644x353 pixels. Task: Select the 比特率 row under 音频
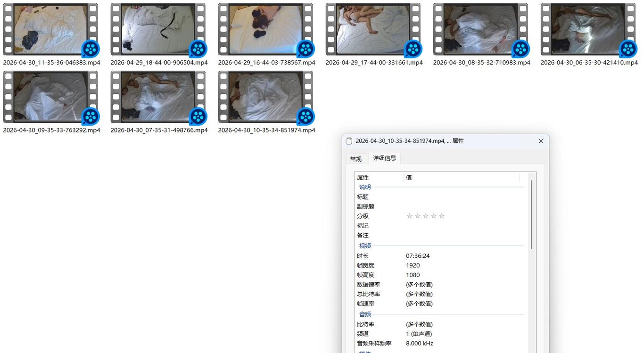[442, 324]
